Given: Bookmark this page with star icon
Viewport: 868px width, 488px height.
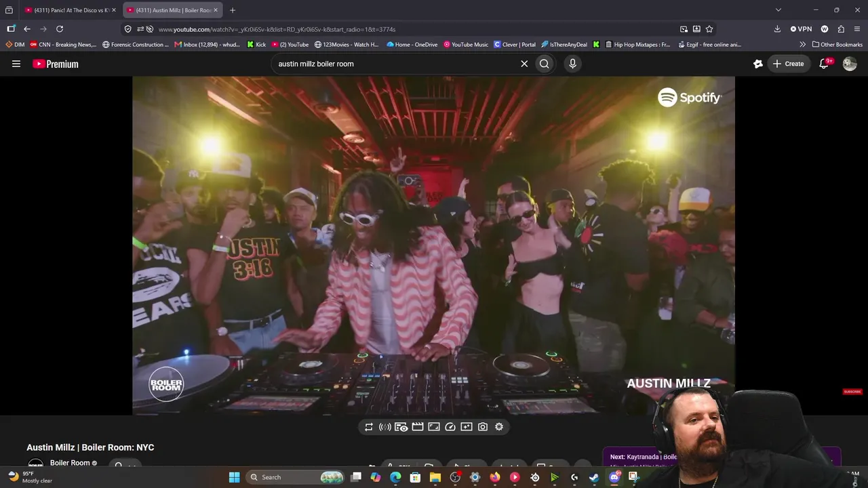Looking at the screenshot, I should point(709,29).
